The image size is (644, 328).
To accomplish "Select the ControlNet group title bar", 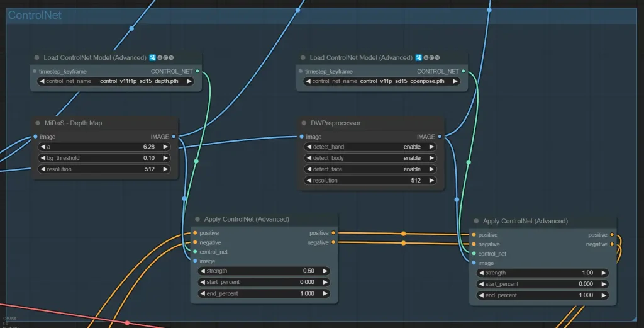I will (x=314, y=15).
